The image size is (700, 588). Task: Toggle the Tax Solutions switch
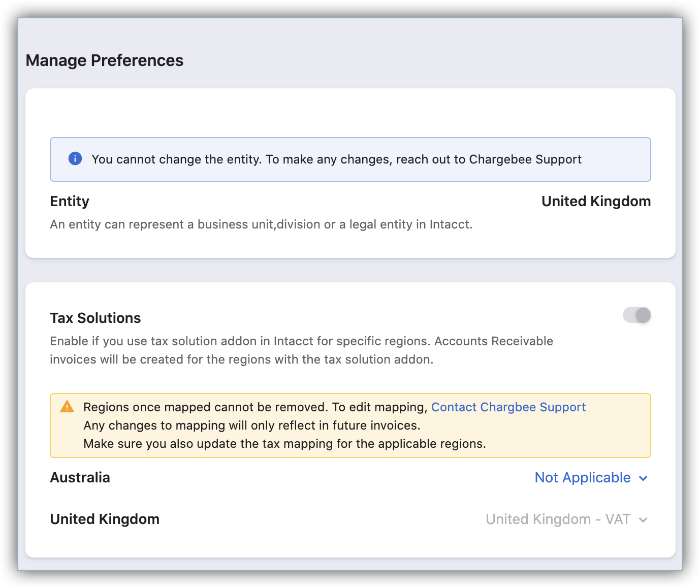[x=637, y=315]
